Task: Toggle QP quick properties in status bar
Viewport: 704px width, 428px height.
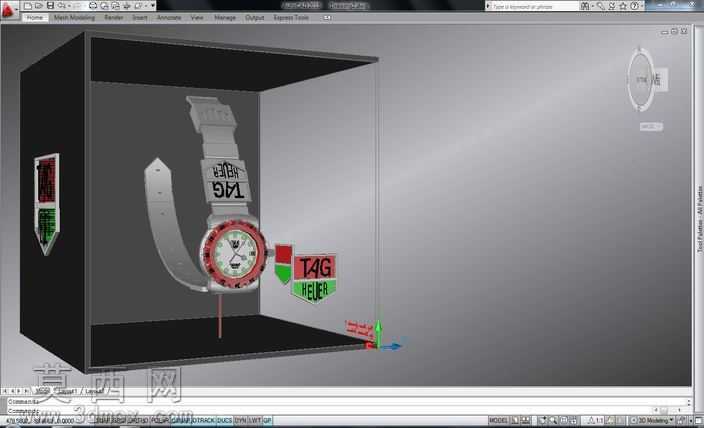Action: (x=267, y=421)
